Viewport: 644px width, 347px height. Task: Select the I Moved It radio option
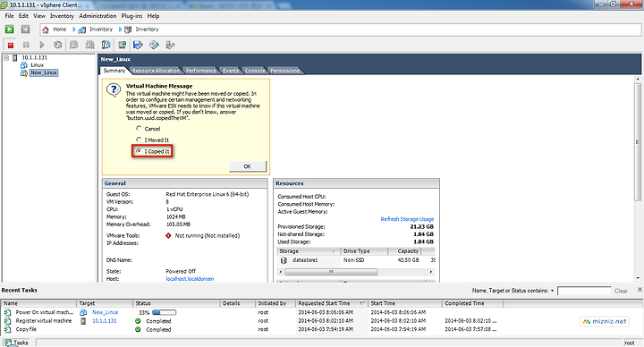(x=139, y=140)
